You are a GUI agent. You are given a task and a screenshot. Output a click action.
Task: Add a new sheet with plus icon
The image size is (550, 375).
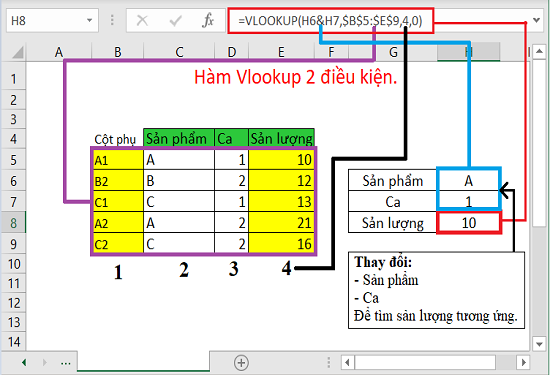241,363
